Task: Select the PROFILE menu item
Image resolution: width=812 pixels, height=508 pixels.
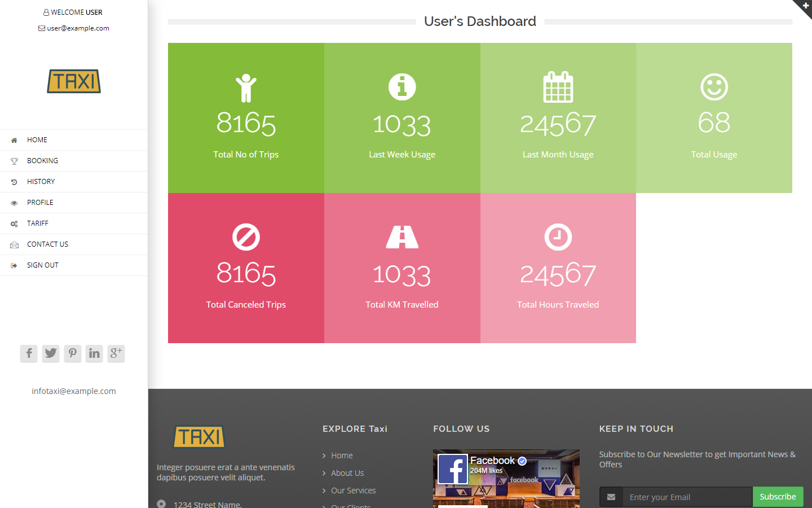Action: 39,202
